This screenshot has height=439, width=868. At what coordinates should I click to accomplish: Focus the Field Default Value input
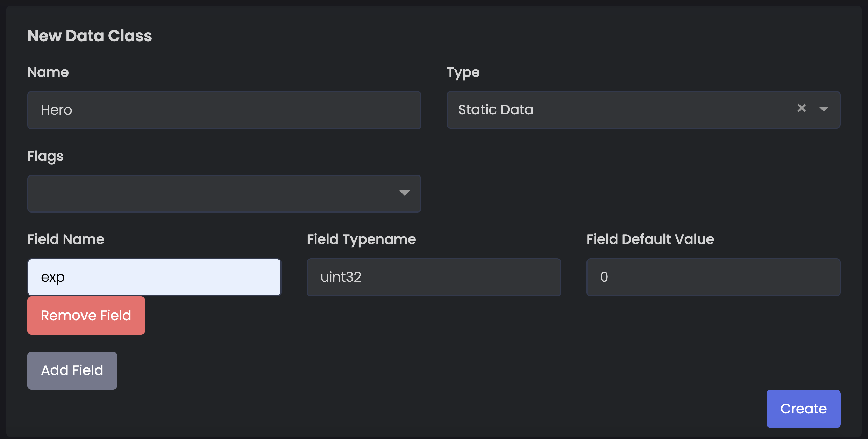click(713, 277)
